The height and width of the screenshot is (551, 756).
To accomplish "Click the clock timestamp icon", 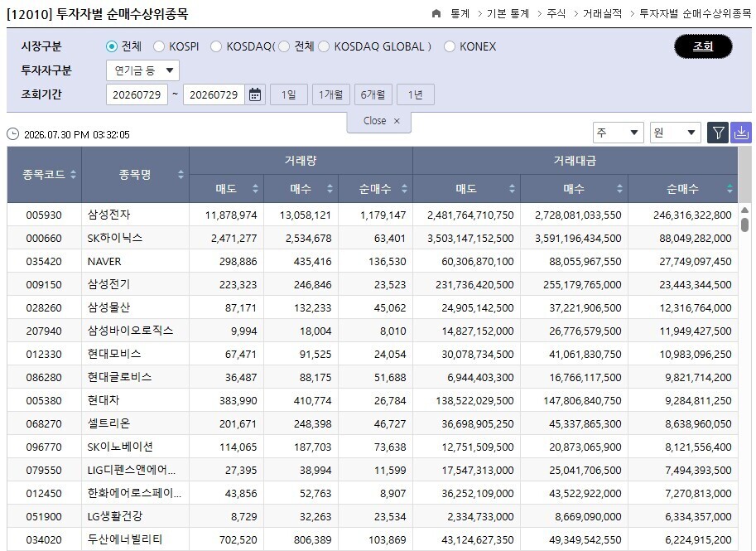I will (13, 134).
